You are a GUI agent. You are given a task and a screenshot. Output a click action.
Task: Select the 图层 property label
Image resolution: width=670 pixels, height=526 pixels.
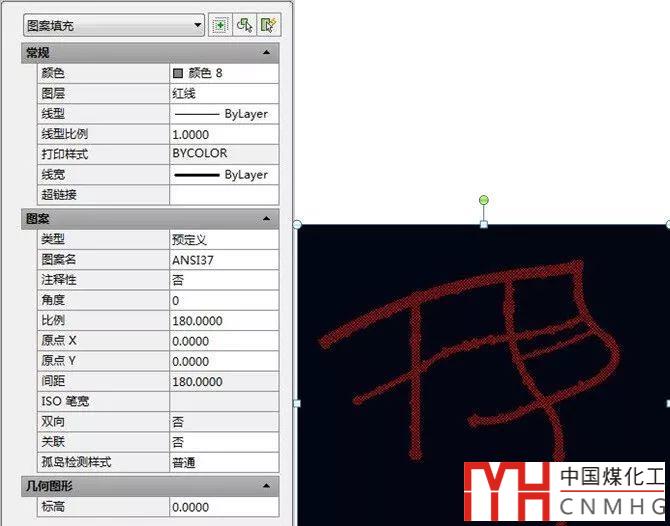coord(53,94)
